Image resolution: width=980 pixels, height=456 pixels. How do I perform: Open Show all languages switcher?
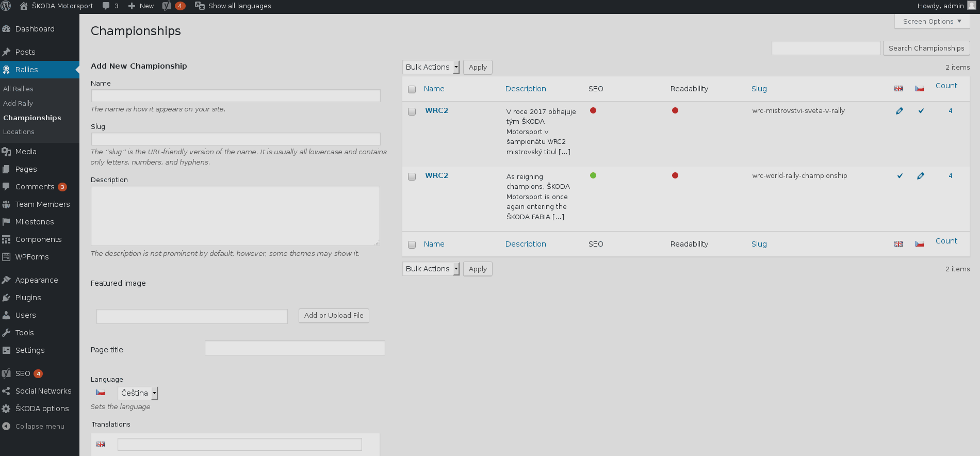[233, 6]
